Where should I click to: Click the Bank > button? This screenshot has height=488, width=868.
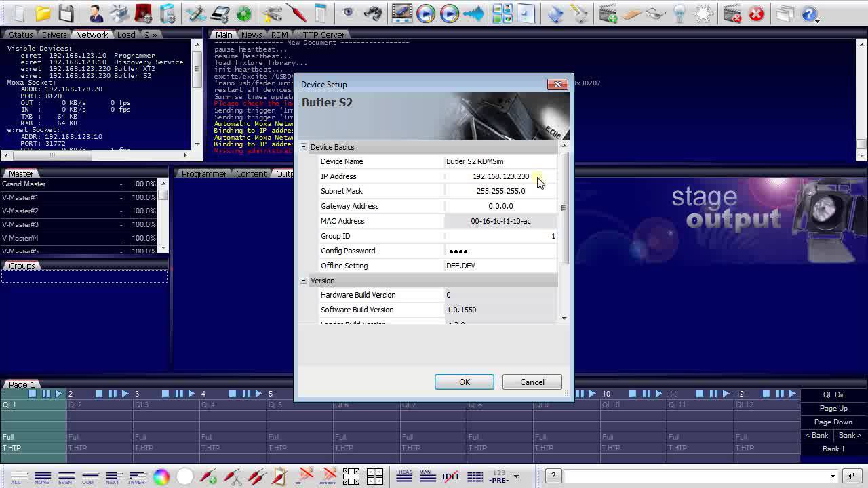[x=850, y=435]
